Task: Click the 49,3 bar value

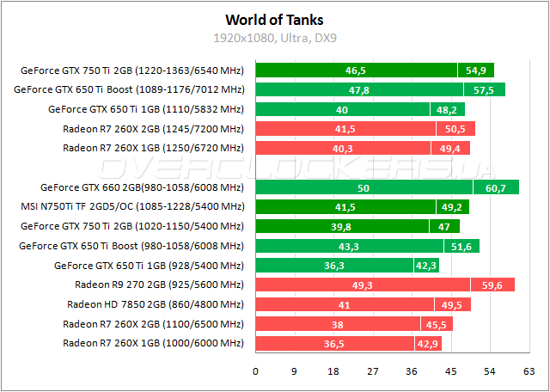Action: [x=362, y=285]
